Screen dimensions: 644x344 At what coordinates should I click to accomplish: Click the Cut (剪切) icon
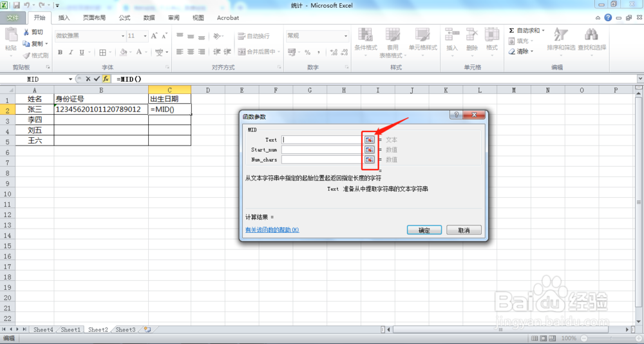(26, 32)
